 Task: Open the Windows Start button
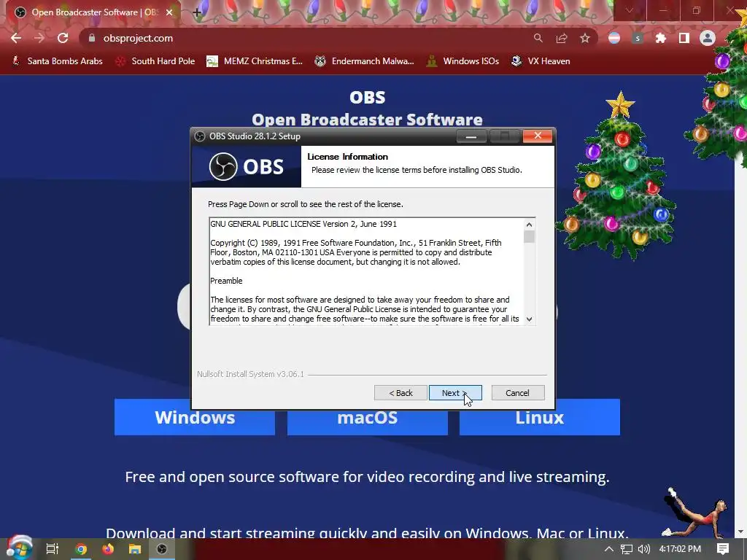point(19,548)
